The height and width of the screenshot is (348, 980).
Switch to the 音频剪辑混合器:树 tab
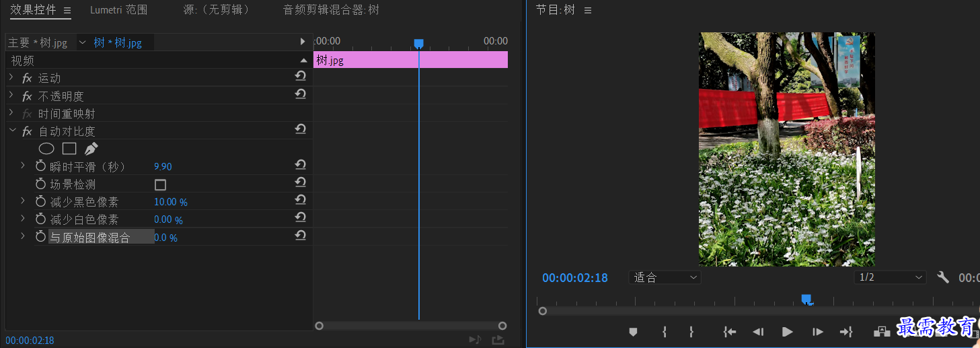tap(331, 9)
